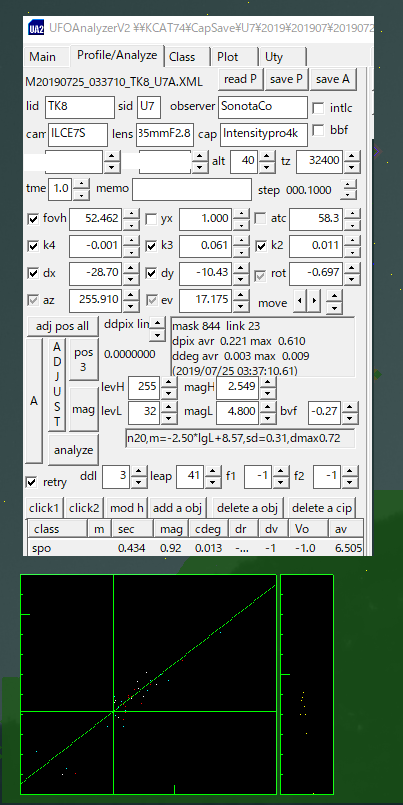Viewport: 403px width, 805px height.
Task: Click the observer field SonotaCo
Action: coord(262,107)
